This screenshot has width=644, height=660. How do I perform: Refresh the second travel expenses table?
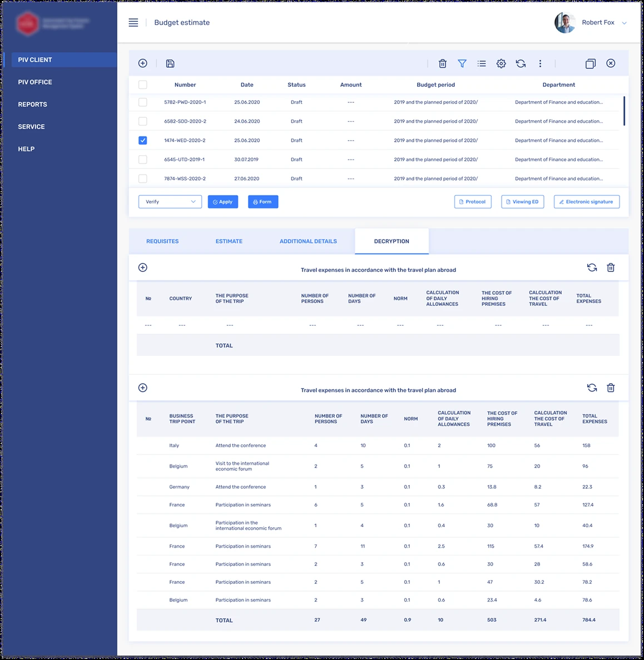(592, 388)
